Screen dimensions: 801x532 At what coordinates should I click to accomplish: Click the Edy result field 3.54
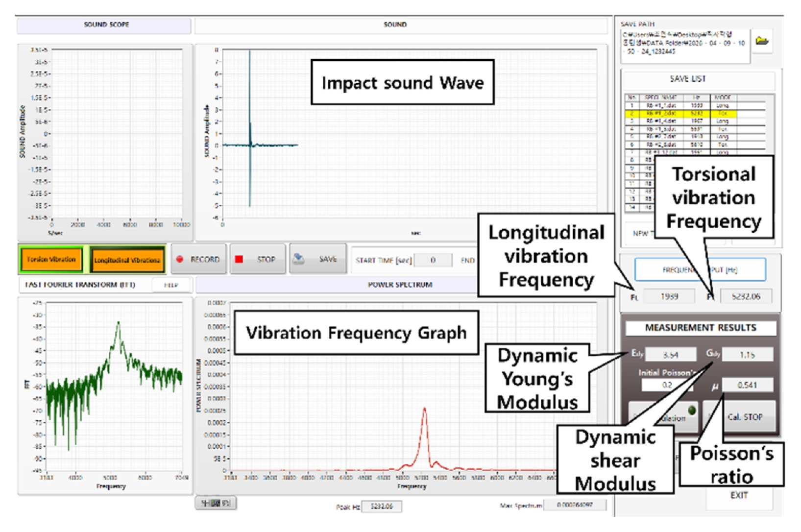[x=671, y=355]
